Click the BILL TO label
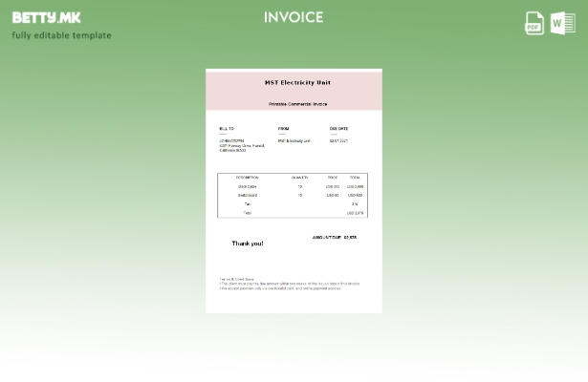 [227, 129]
